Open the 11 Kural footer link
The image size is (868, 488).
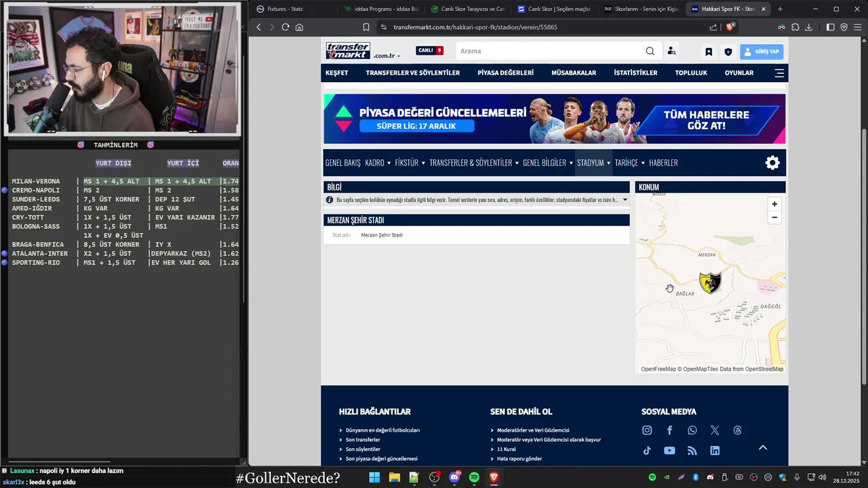point(507,449)
